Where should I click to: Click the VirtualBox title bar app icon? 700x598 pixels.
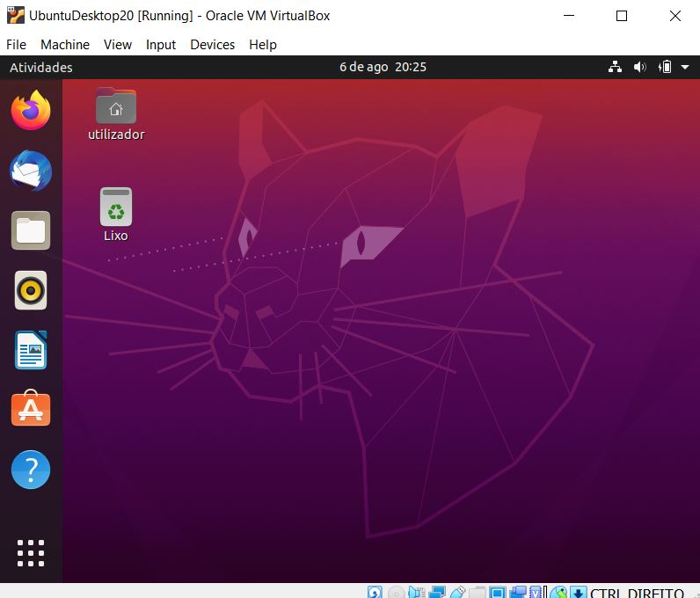tap(16, 15)
